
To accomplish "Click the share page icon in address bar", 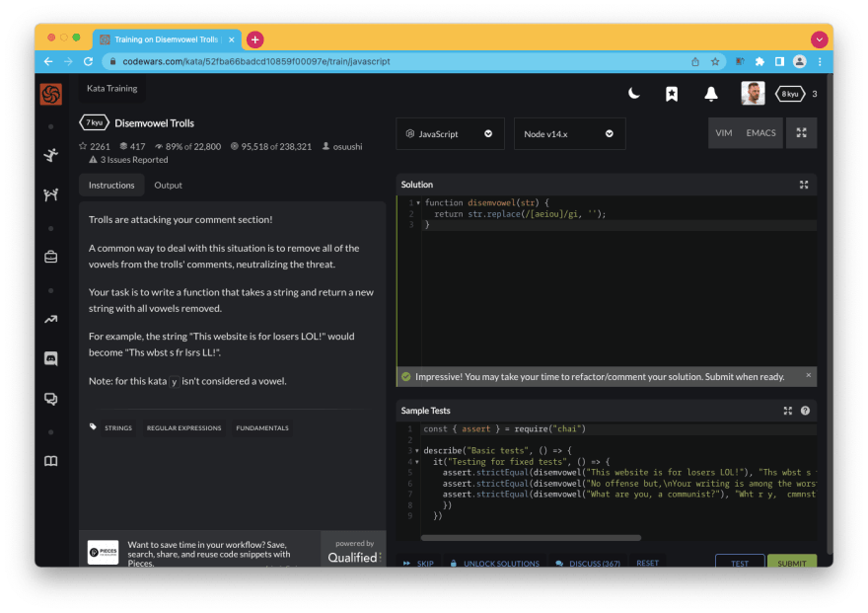I will [x=695, y=61].
